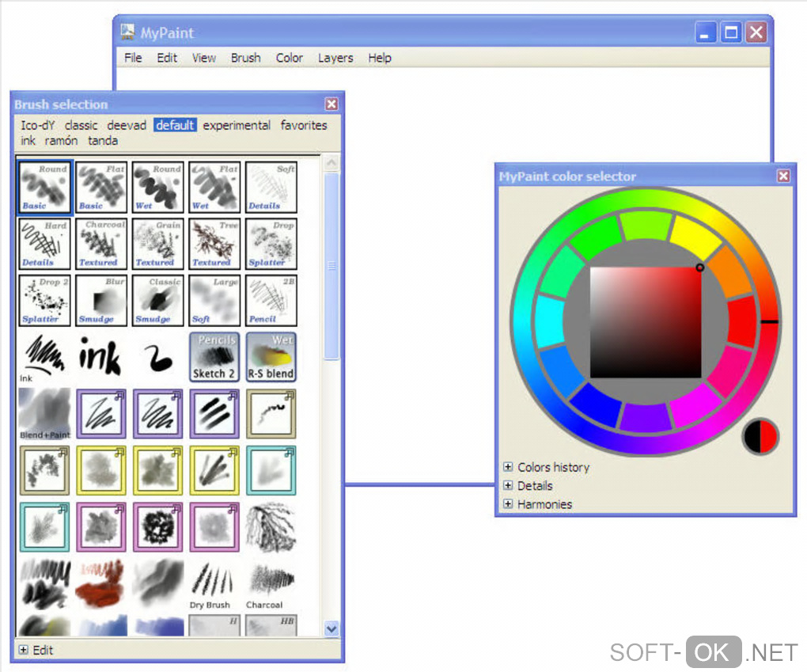Select the brush showing the word ink
807x672 pixels.
click(100, 356)
